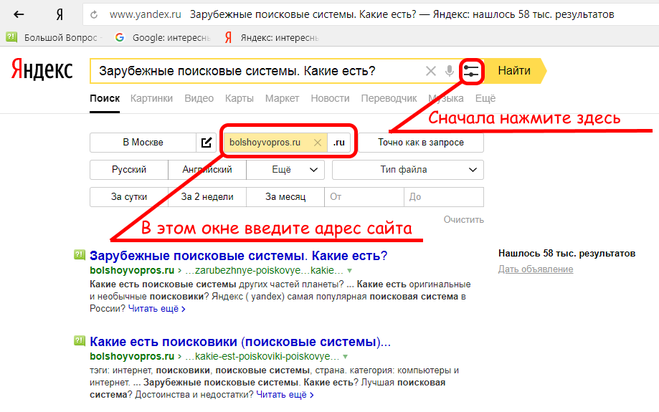Click first result path zarubezhnye-poiskovye link
The height and width of the screenshot is (412, 659).
264,270
